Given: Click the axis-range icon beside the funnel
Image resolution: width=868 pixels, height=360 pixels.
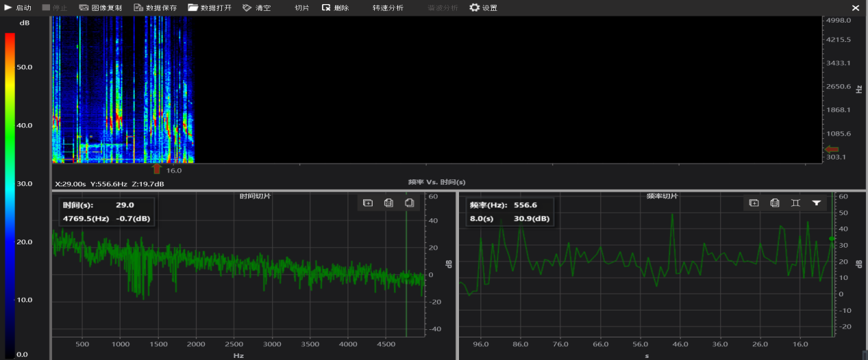Looking at the screenshot, I should [795, 203].
